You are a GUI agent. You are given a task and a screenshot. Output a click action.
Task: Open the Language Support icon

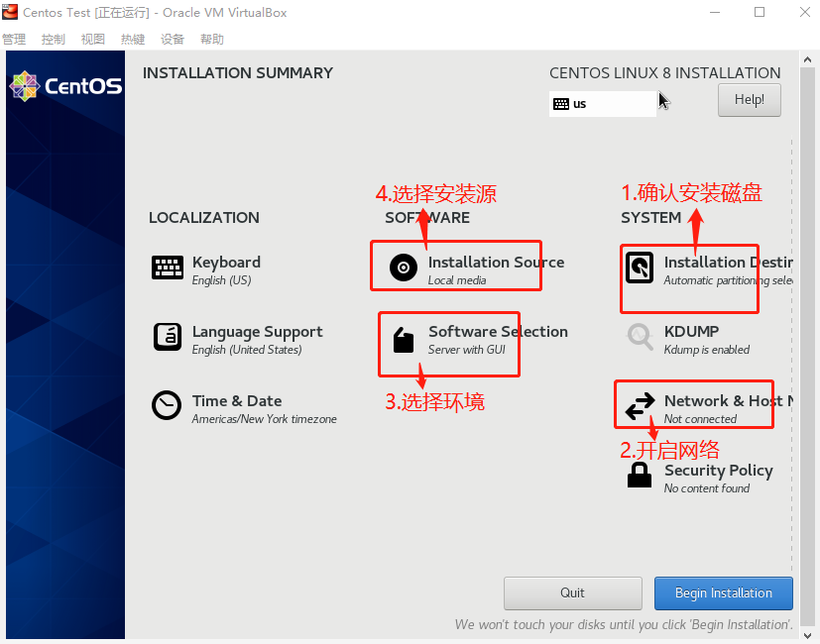coord(168,337)
